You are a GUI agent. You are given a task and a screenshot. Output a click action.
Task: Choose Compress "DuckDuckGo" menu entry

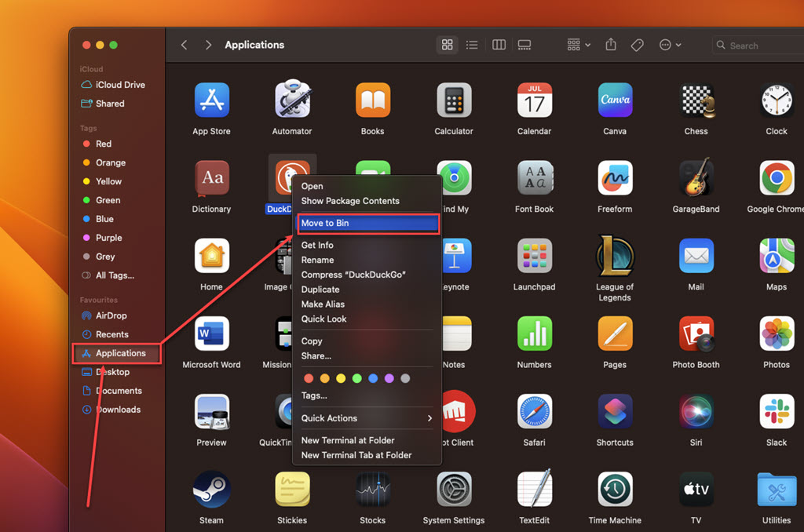tap(367, 275)
